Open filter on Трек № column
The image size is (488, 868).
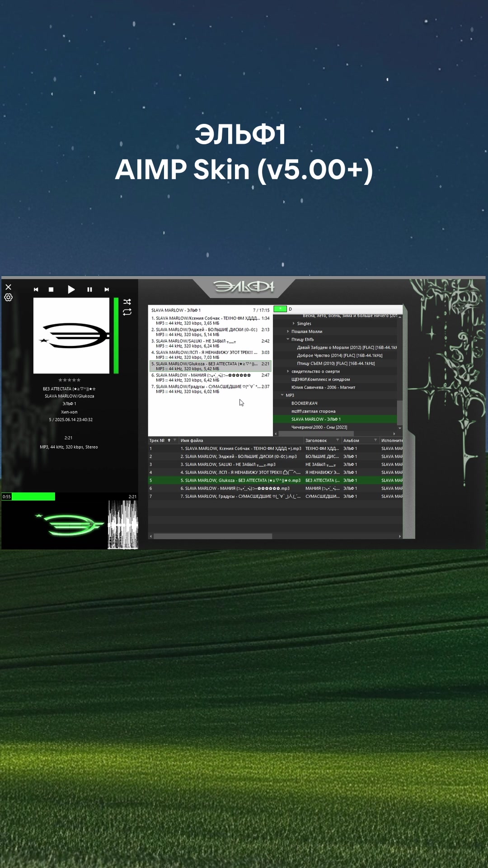coord(175,440)
